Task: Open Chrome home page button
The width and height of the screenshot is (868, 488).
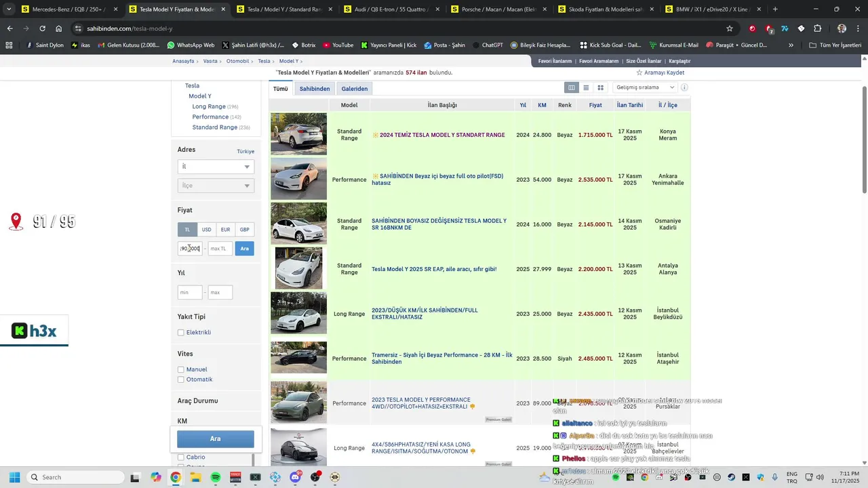Action: [59, 28]
